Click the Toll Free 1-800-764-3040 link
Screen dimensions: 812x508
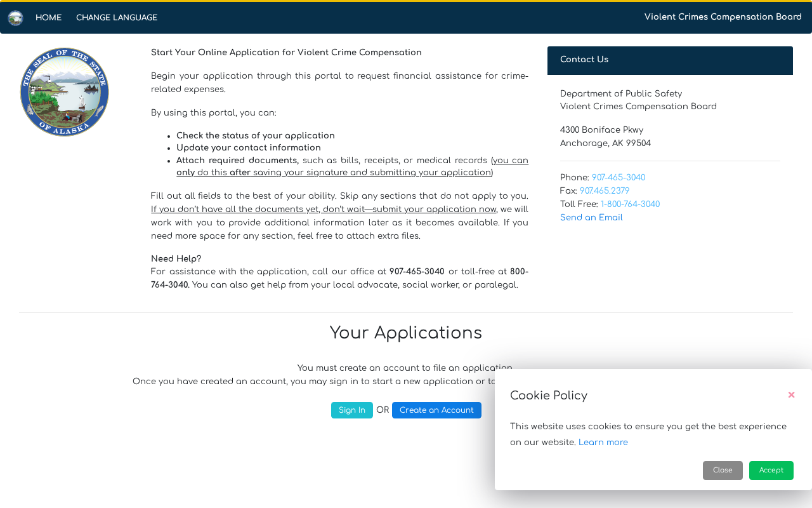(x=630, y=204)
